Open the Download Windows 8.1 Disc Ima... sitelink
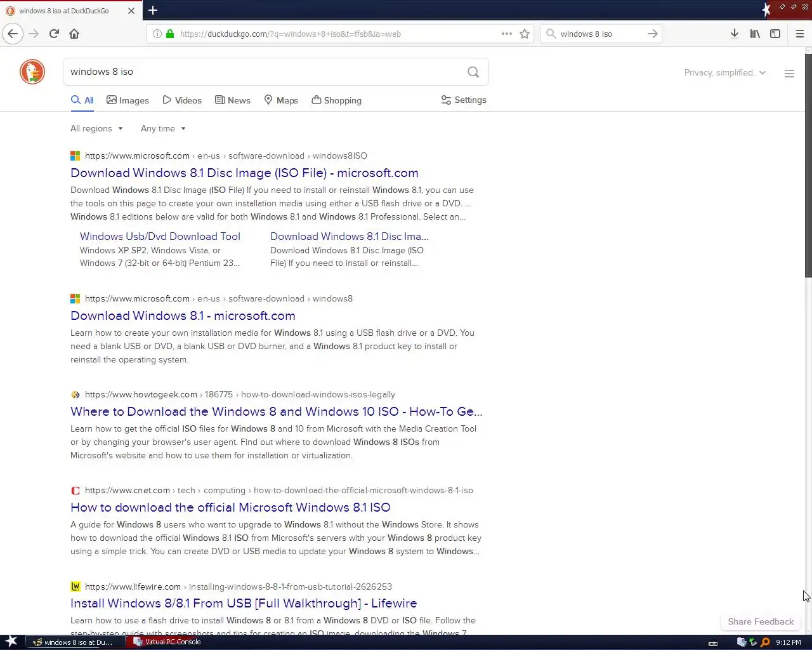Viewport: 812px width, 650px height. [x=350, y=236]
